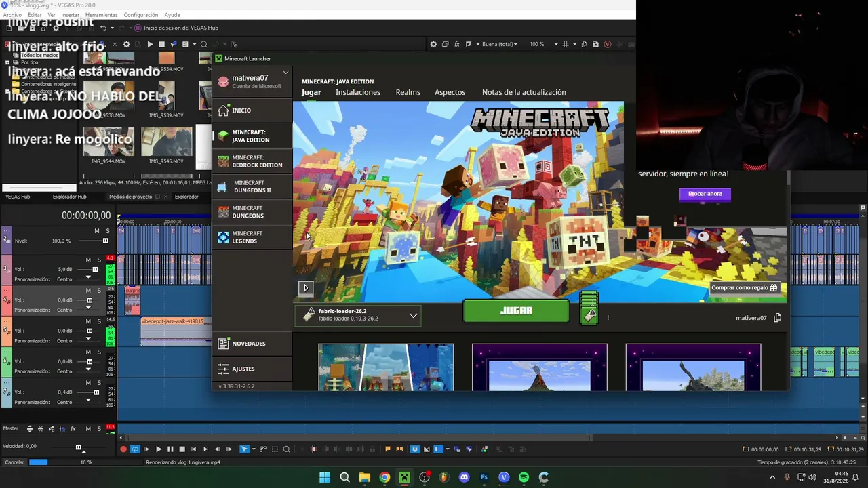Solo track 3 in VEGAS

[99, 260]
